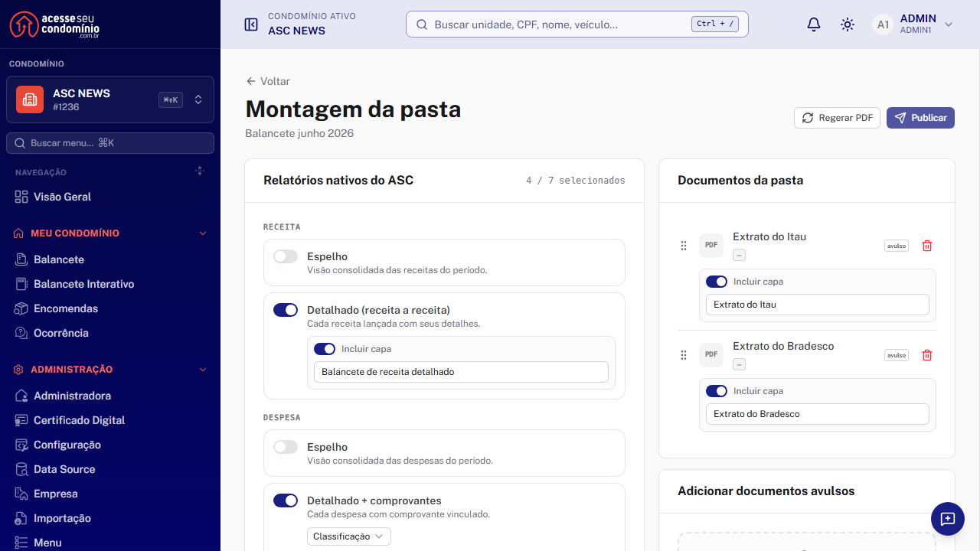The width and height of the screenshot is (980, 551).
Task: Disable Detalhado (receita a receita) toggle
Action: point(286,310)
